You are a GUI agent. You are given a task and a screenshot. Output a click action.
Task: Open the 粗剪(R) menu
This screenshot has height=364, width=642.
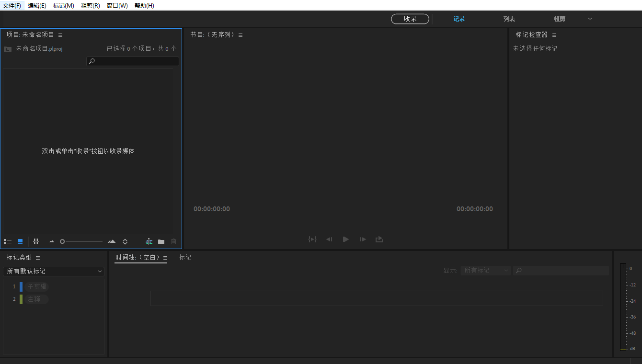(x=91, y=5)
